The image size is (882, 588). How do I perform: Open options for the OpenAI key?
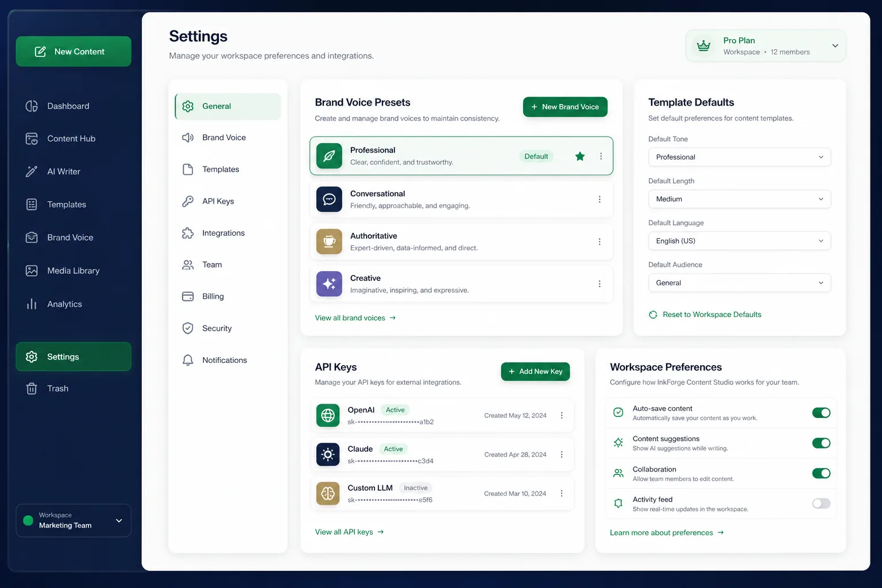pos(562,415)
